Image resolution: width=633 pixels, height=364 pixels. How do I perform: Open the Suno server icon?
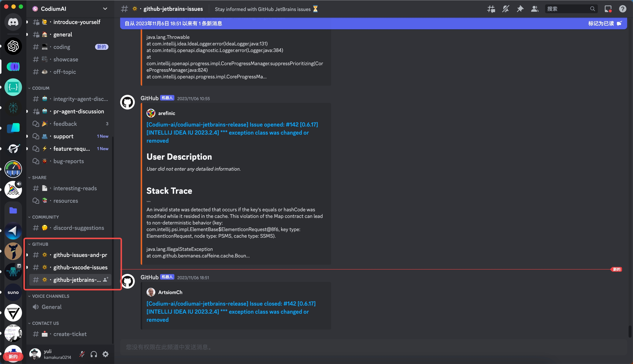[x=13, y=292]
